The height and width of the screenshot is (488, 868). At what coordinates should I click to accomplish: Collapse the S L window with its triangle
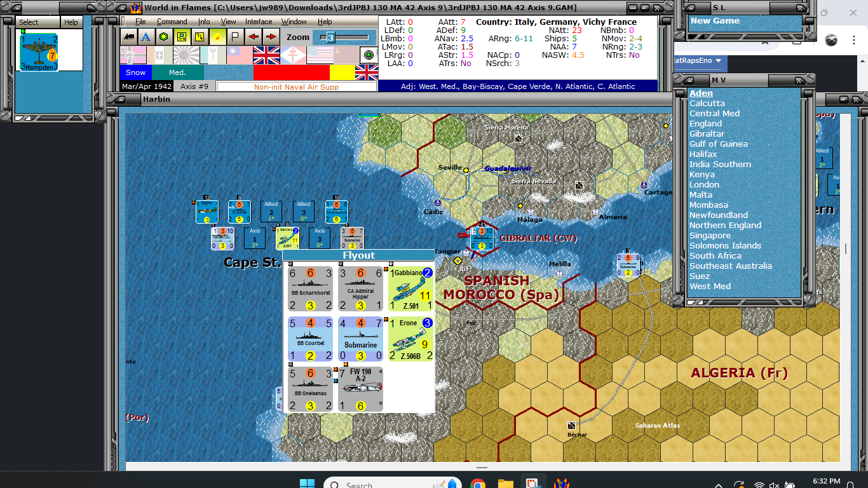pos(692,8)
